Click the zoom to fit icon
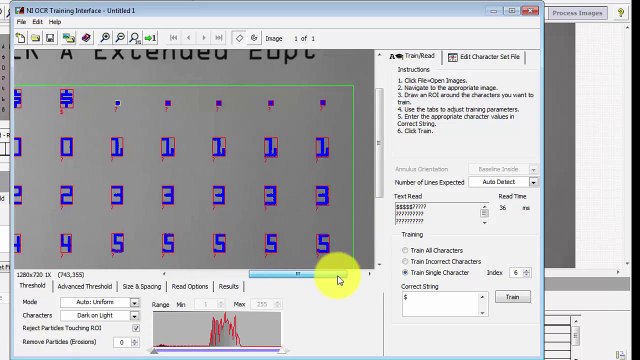The image size is (640, 360). pyautogui.click(x=135, y=38)
